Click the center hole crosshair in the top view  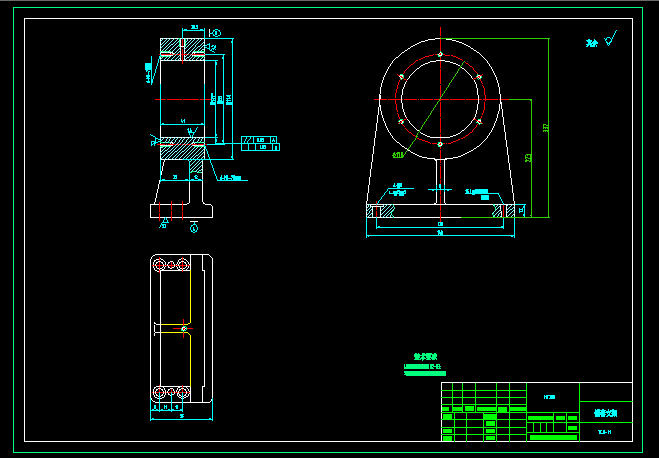pyautogui.click(x=184, y=328)
